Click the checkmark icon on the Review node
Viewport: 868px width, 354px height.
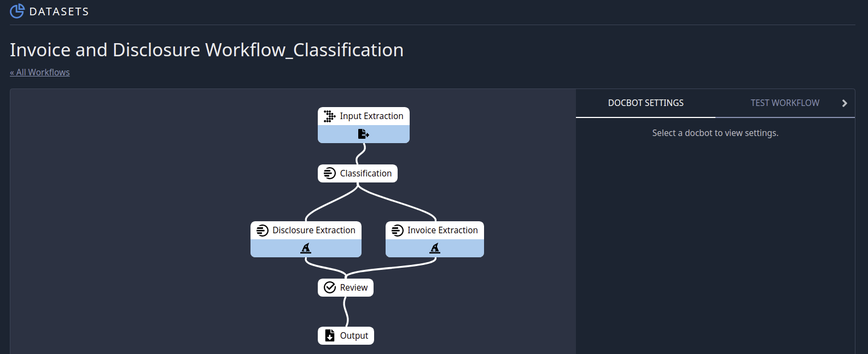329,287
